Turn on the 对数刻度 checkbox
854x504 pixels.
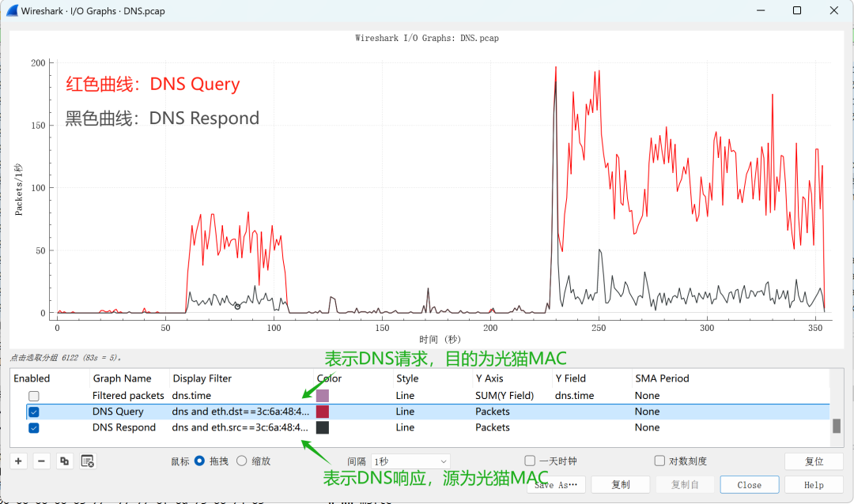659,461
